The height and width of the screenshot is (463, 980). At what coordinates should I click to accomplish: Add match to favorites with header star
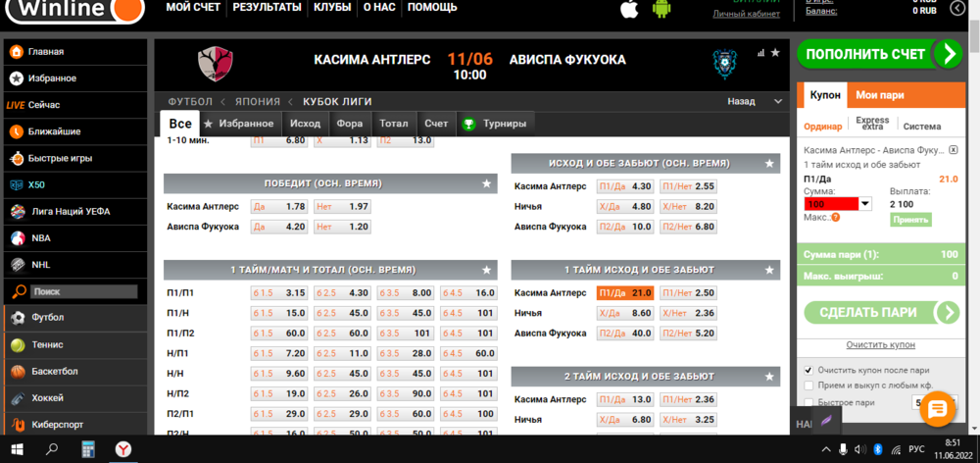coord(775,53)
